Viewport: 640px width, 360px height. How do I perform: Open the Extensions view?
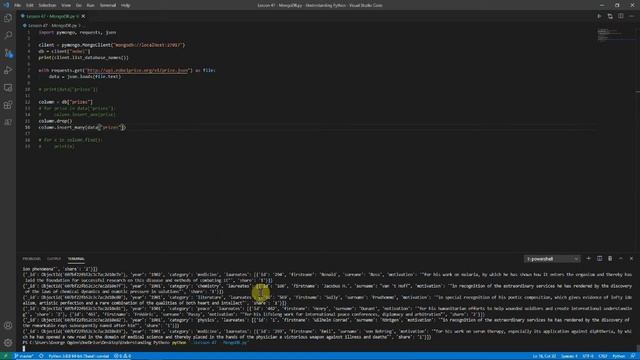coord(8,105)
